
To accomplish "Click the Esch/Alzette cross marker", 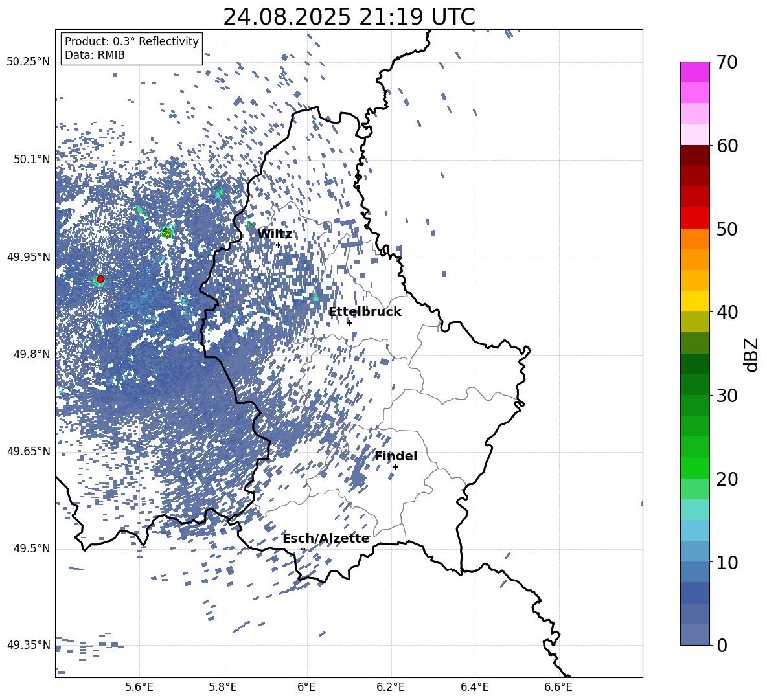I will click(x=303, y=549).
